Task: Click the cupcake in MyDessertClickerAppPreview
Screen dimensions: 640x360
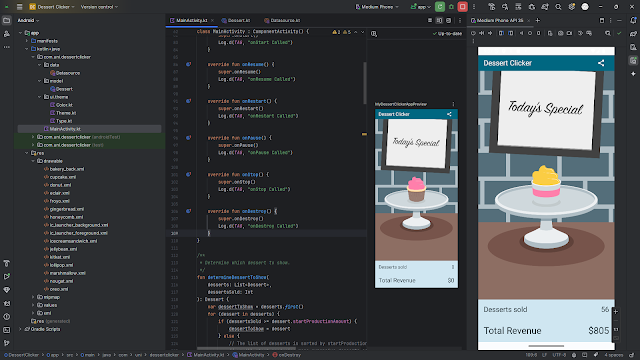Action: tap(416, 189)
